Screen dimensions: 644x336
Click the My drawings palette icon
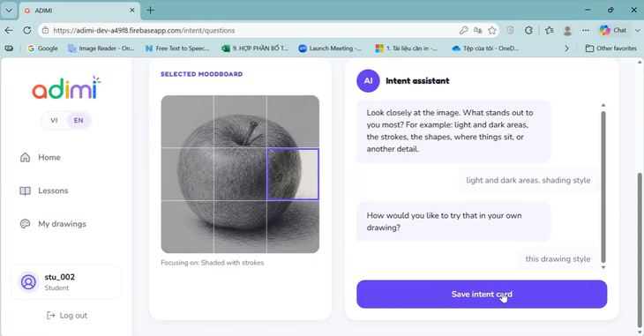25,224
